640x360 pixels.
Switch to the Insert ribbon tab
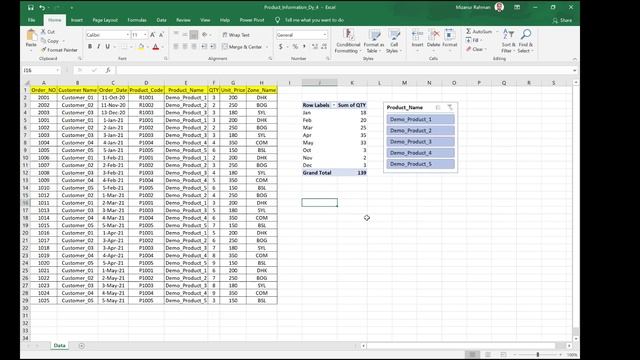tap(77, 20)
